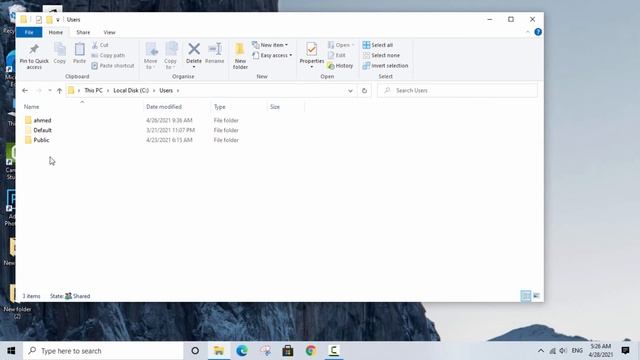
Task: Expand the Delete options arrow
Action: [x=194, y=67]
